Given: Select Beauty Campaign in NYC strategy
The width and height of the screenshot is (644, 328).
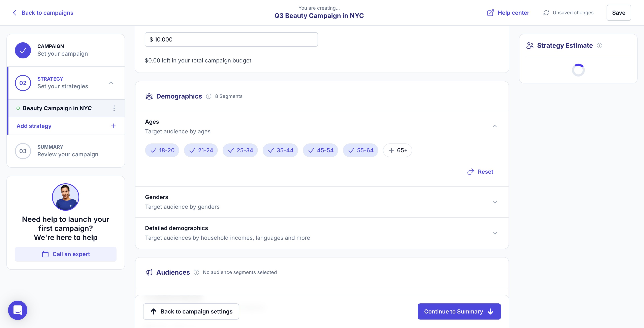Looking at the screenshot, I should 66,108.
